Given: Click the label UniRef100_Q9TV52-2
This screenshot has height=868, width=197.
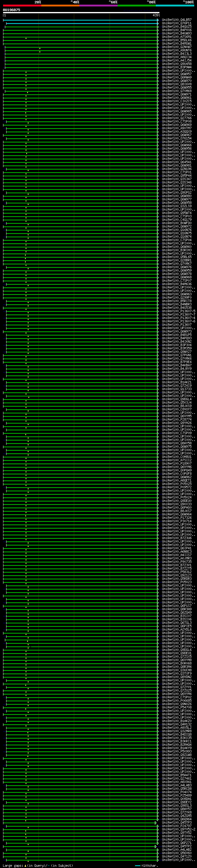Looking at the screenshot, I should point(179,829).
